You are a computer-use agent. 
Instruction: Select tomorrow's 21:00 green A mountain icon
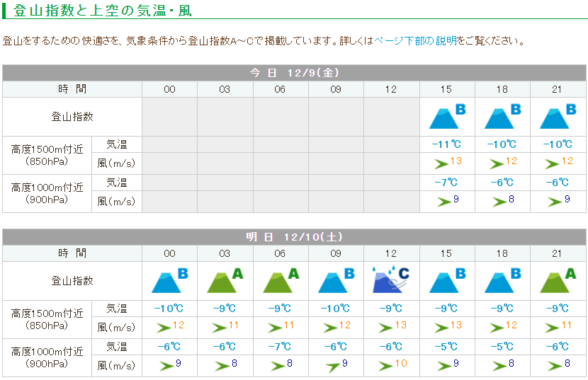pos(558,280)
